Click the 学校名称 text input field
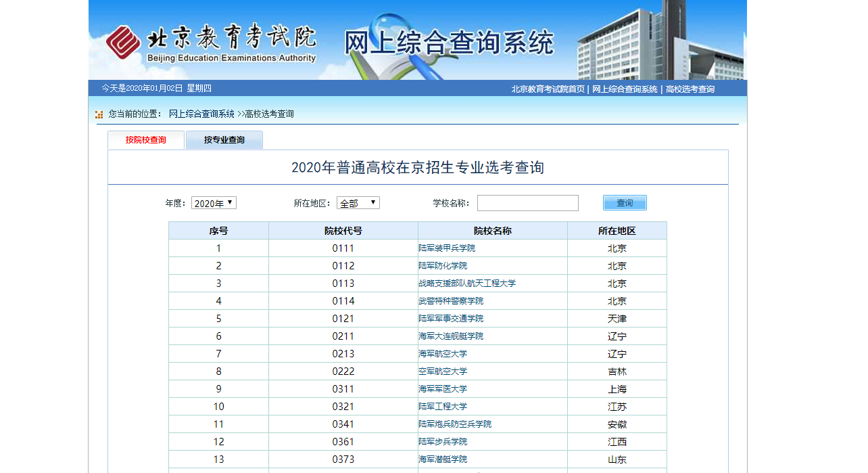This screenshot has height=473, width=868. click(527, 203)
